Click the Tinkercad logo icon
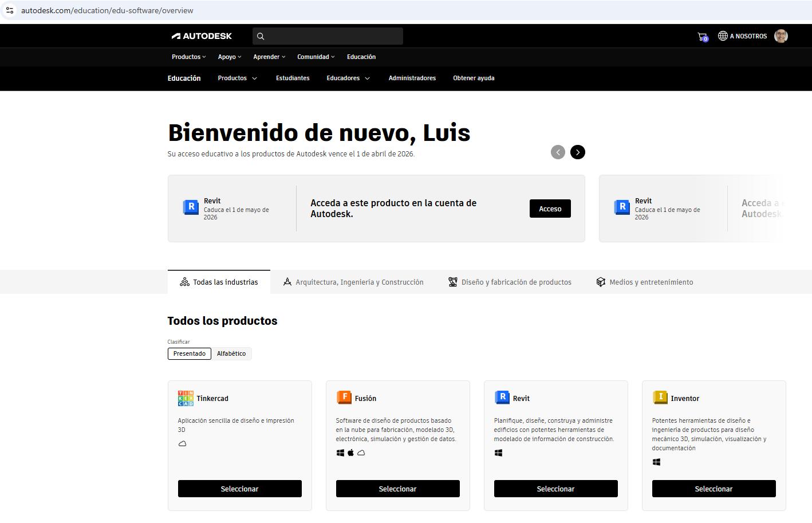This screenshot has width=812, height=523. [186, 398]
